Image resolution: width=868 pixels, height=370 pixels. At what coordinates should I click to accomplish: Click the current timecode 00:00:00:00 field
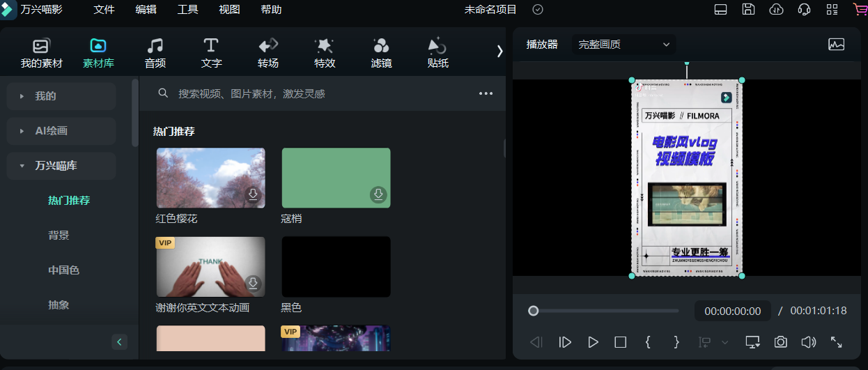[733, 311]
